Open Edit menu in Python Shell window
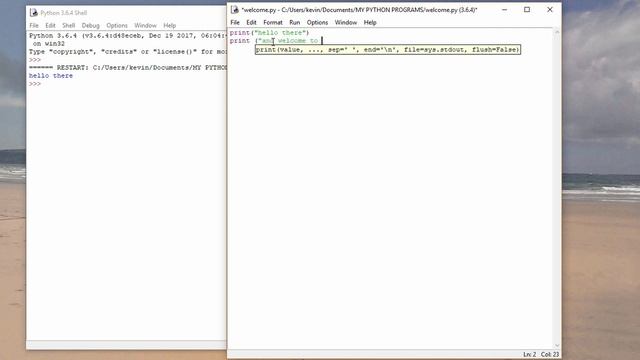The image size is (640, 360). click(50, 25)
